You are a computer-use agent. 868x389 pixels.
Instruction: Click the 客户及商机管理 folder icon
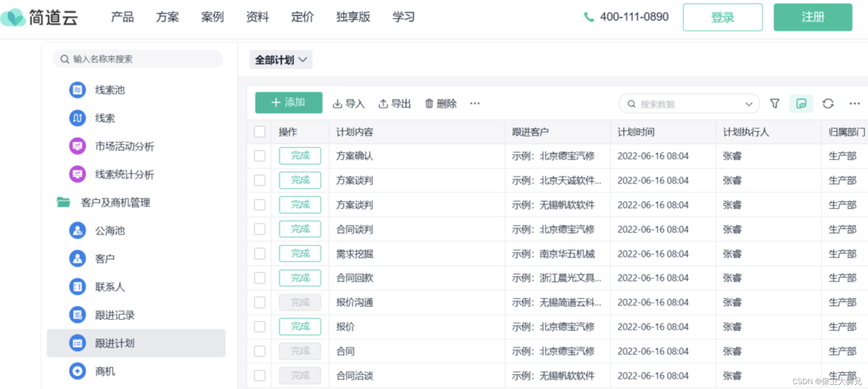pos(63,202)
